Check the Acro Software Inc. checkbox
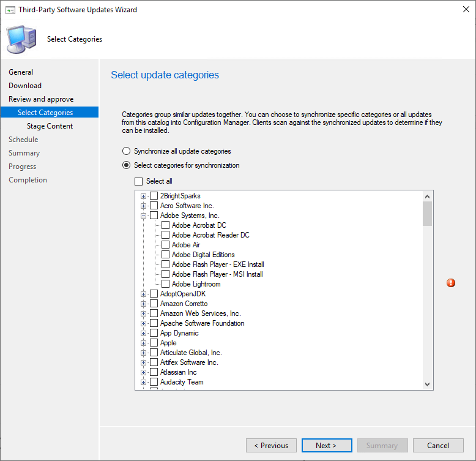Image resolution: width=476 pixels, height=461 pixels. coord(154,206)
